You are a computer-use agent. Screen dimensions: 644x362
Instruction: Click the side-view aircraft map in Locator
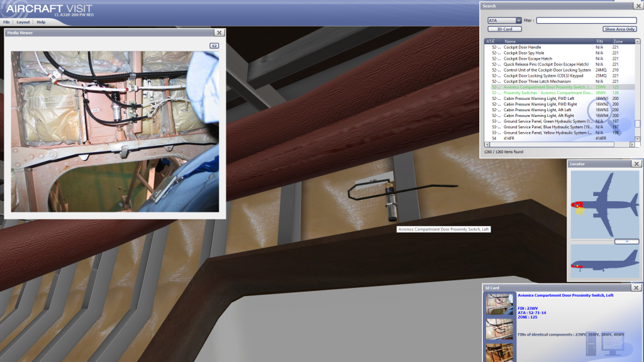pos(605,261)
